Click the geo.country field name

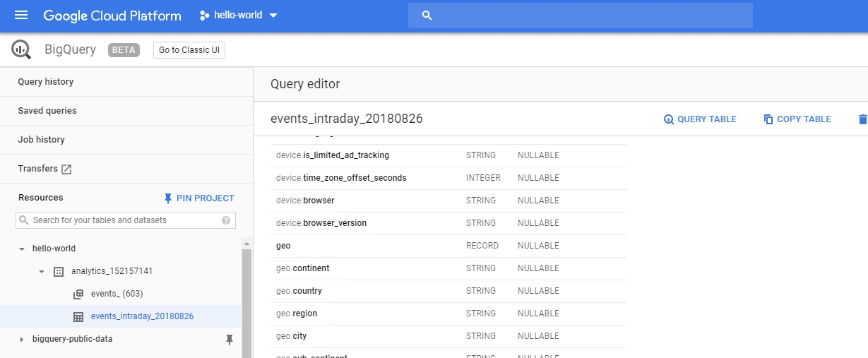click(299, 291)
